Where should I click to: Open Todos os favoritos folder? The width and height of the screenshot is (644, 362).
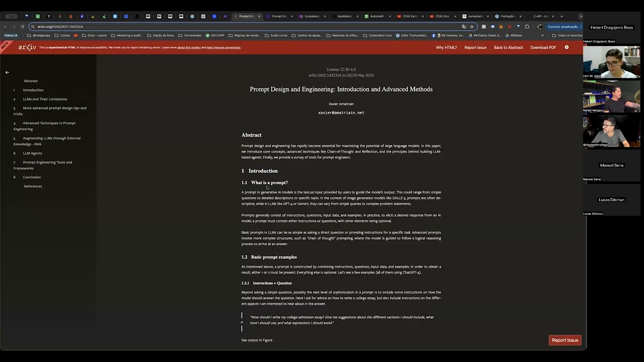coord(567,36)
